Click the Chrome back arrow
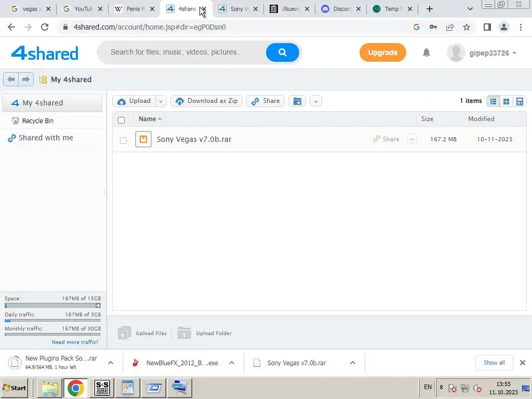The image size is (532, 399). (11, 27)
